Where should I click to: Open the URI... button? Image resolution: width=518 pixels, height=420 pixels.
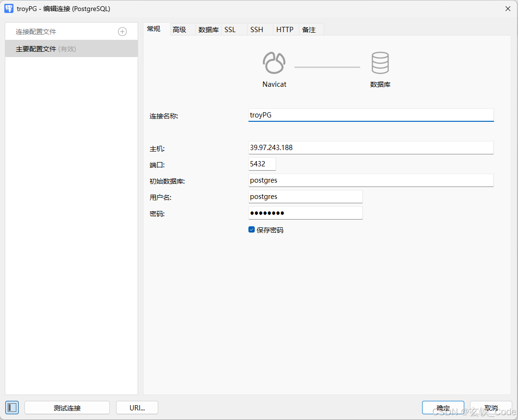point(137,408)
